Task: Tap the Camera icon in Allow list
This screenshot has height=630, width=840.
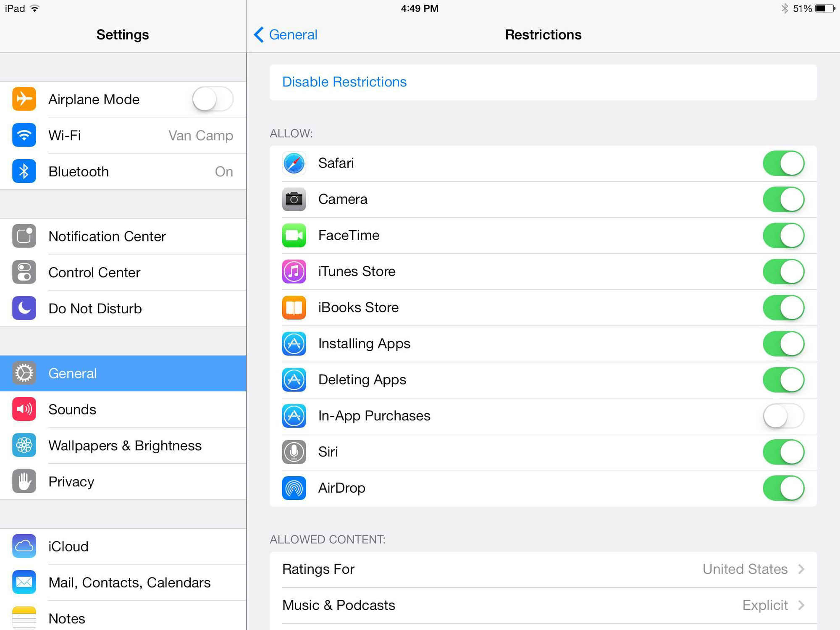Action: pos(294,199)
